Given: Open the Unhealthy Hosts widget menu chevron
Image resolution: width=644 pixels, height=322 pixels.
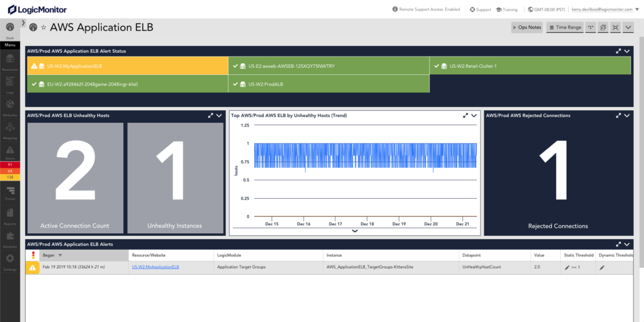Looking at the screenshot, I should (219, 116).
